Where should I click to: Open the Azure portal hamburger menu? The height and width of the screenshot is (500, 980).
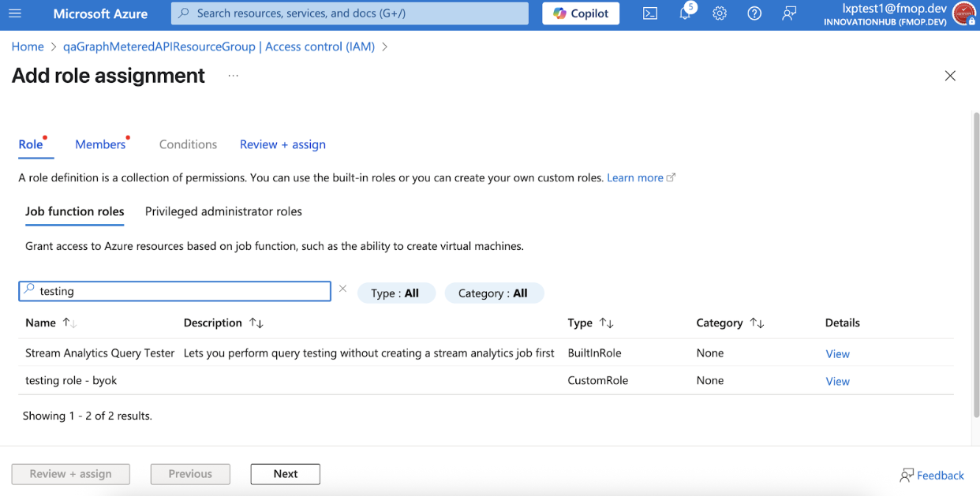pos(15,13)
